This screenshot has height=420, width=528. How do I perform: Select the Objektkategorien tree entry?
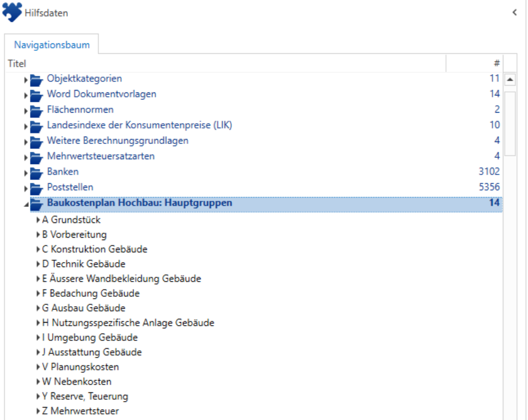[x=84, y=78]
